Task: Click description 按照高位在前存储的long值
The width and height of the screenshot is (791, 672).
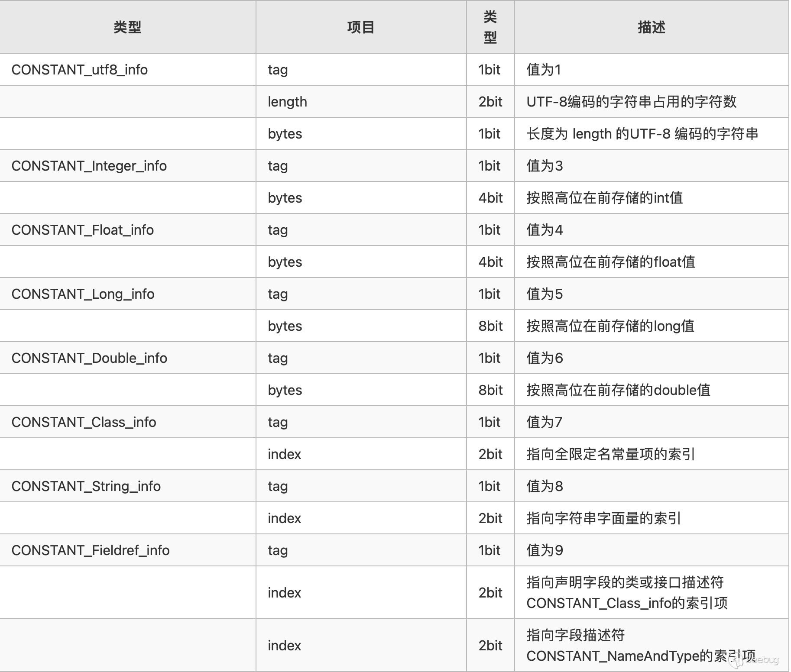Action: tap(610, 326)
